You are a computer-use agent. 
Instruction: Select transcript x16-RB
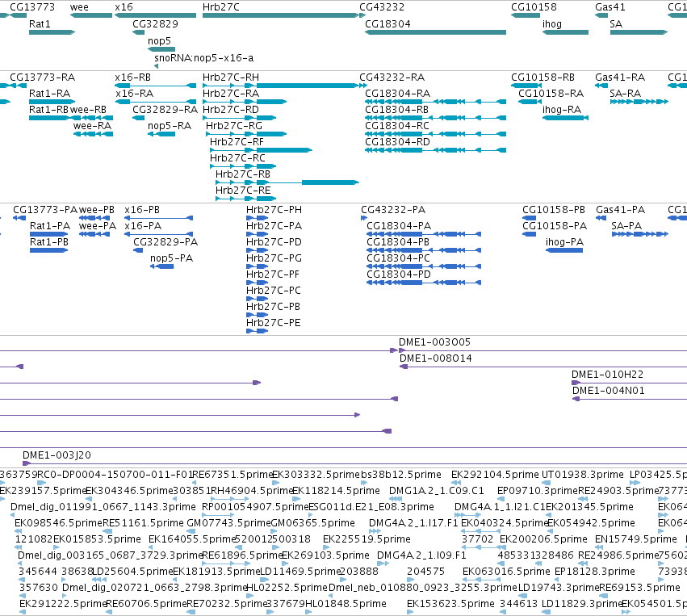(x=132, y=78)
